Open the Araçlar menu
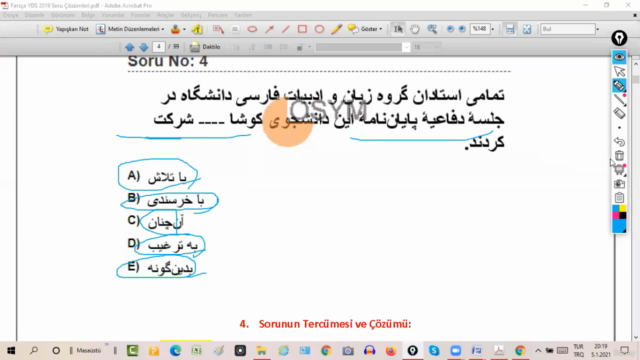 click(166, 15)
